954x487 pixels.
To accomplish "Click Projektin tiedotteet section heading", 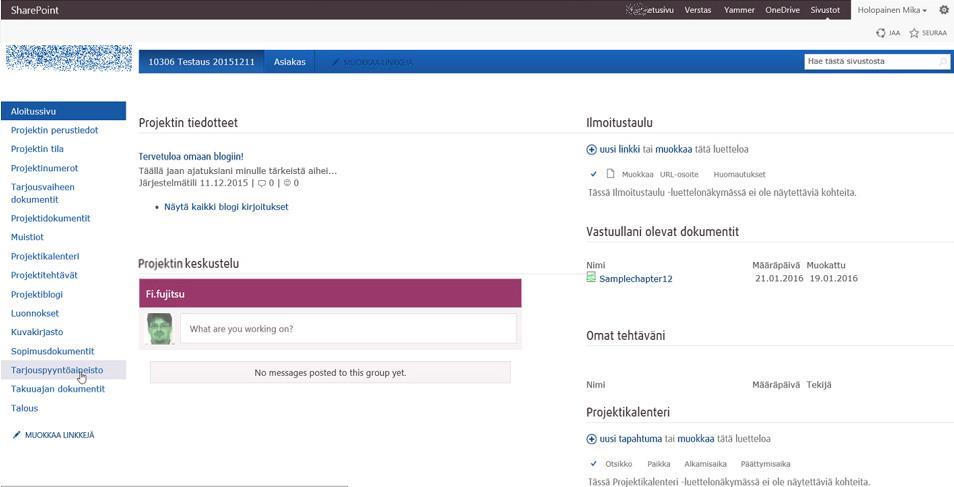I will 188,122.
